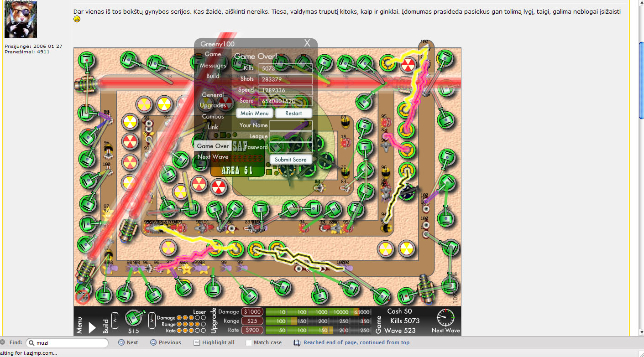644x357 pixels.
Task: Close the Greeny100 dialog with X
Action: click(x=307, y=43)
